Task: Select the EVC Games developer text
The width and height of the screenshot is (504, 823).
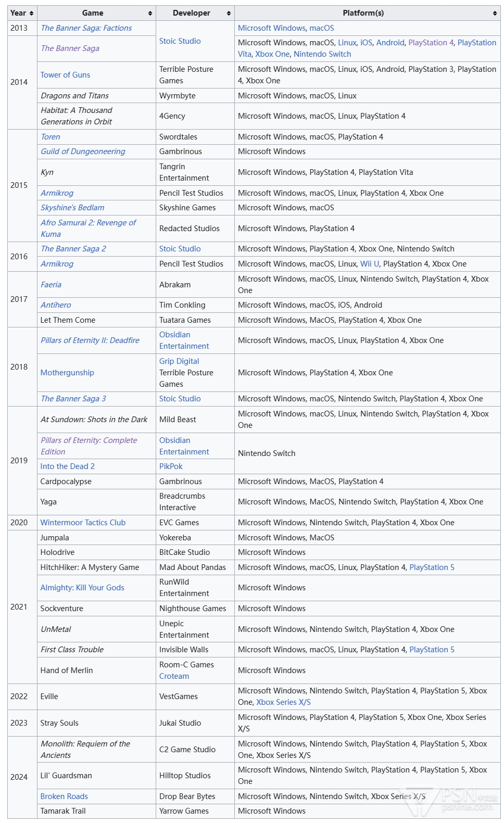Action: [x=179, y=523]
